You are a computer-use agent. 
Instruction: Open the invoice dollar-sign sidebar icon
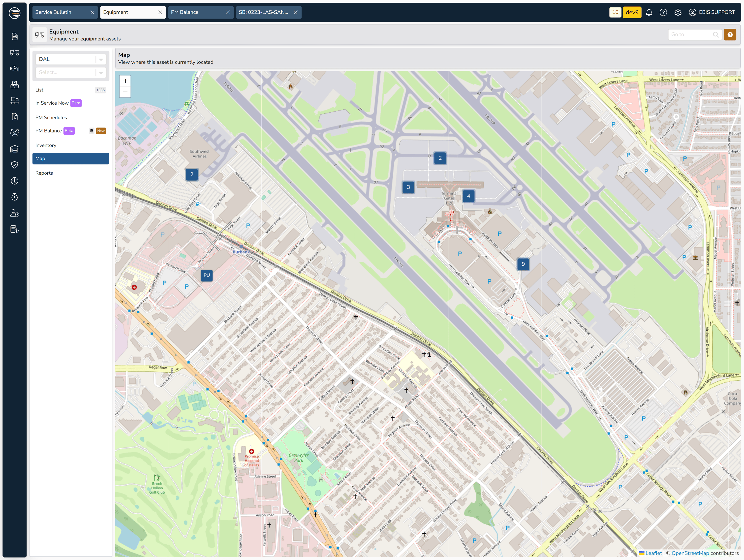click(x=14, y=117)
